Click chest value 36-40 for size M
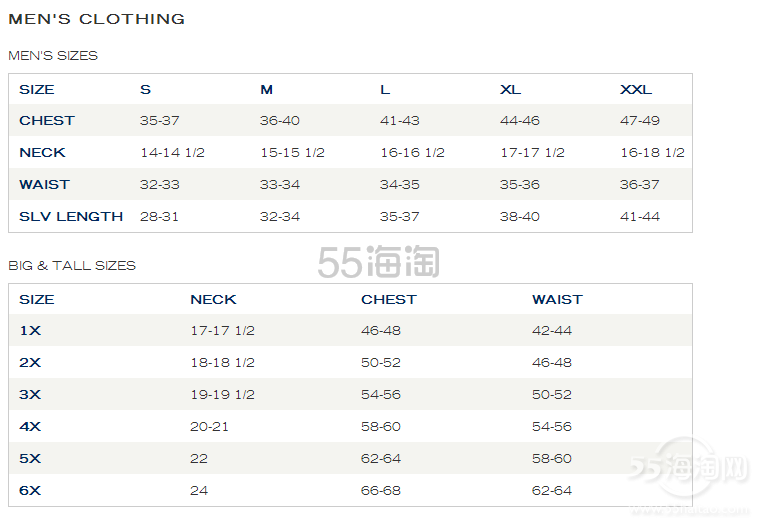Screen dimensions: 757x524 280,121
